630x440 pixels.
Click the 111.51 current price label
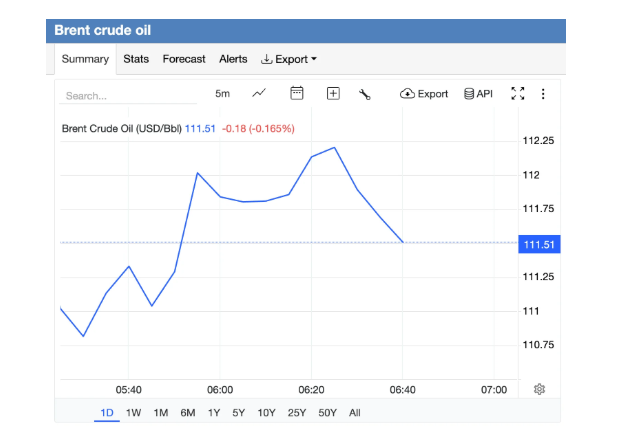tap(538, 243)
